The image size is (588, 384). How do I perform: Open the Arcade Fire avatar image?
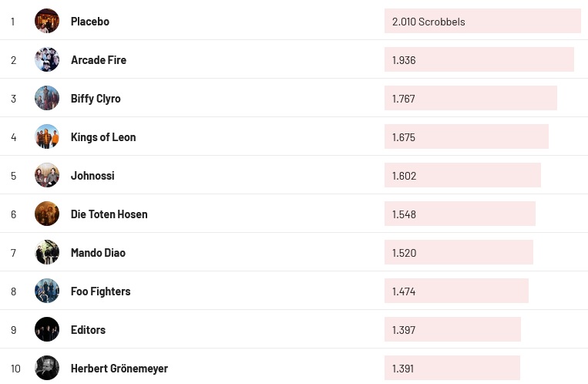coord(47,59)
